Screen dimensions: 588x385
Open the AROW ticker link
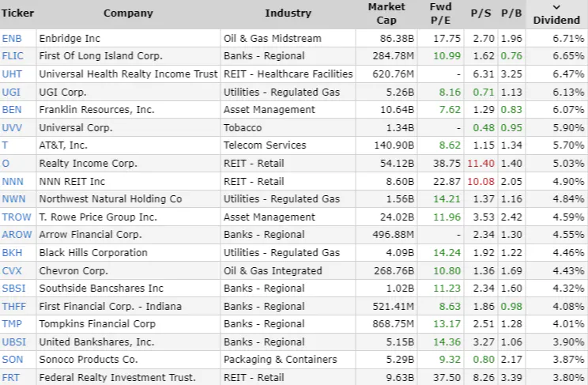[17, 235]
